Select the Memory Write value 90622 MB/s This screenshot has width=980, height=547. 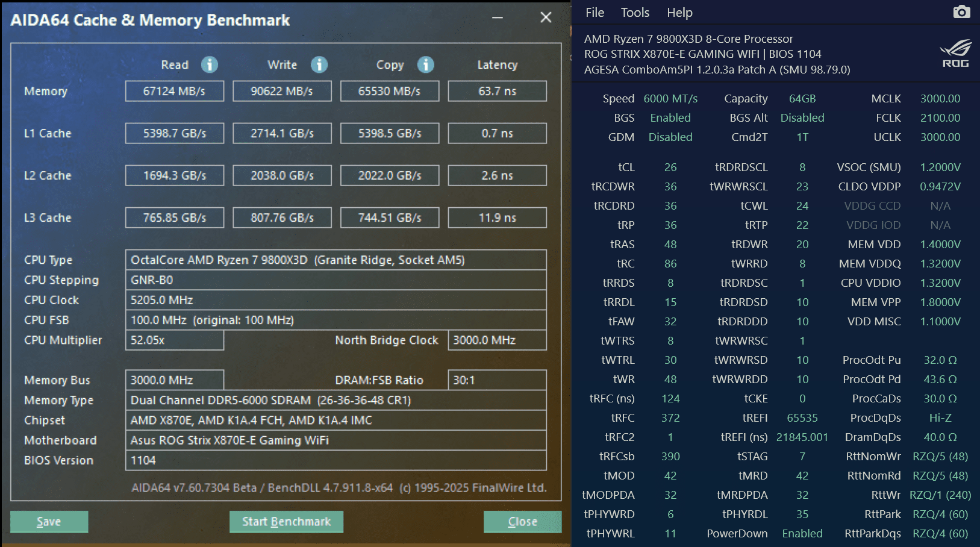(282, 91)
